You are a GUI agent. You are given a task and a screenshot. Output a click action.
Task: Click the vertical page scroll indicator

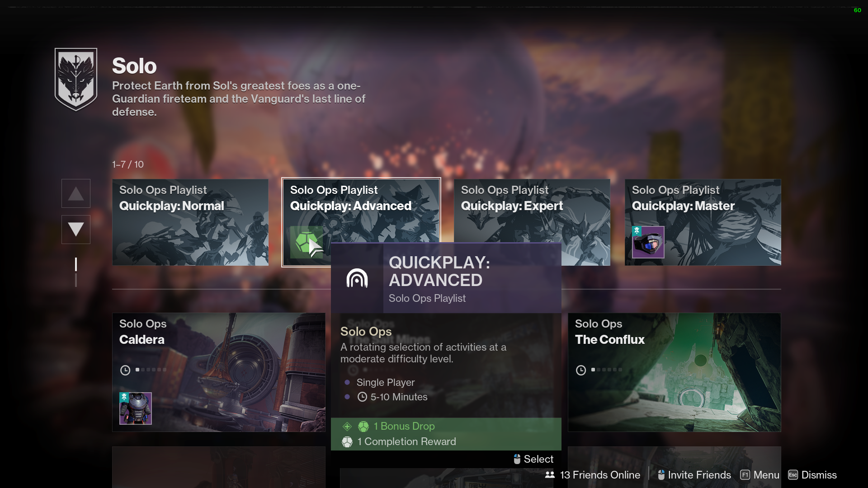coord(76,272)
